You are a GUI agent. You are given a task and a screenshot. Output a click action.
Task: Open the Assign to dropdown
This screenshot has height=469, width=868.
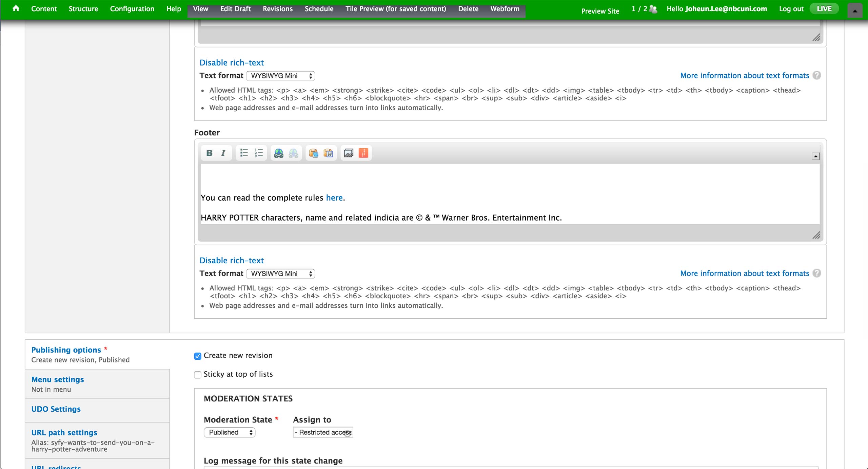coord(323,432)
